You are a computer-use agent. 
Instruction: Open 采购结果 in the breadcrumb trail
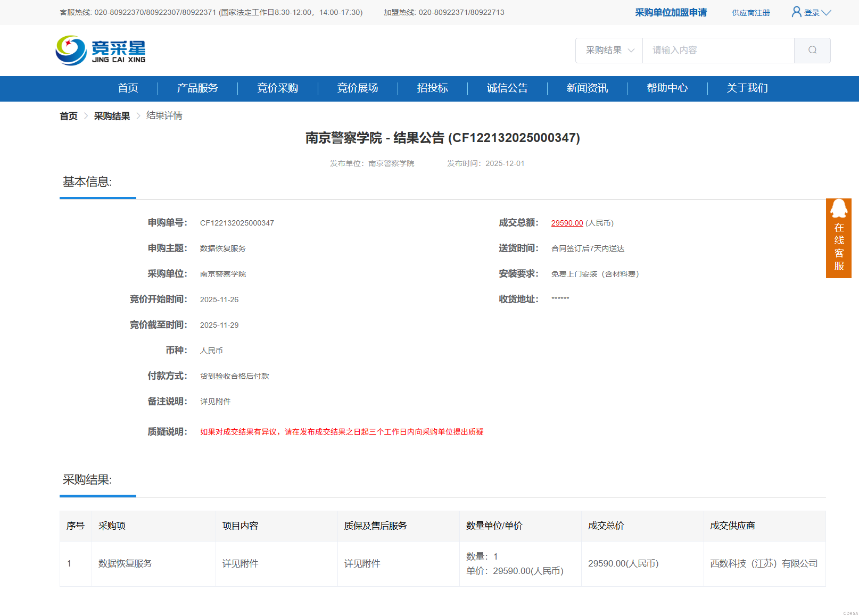coord(112,115)
